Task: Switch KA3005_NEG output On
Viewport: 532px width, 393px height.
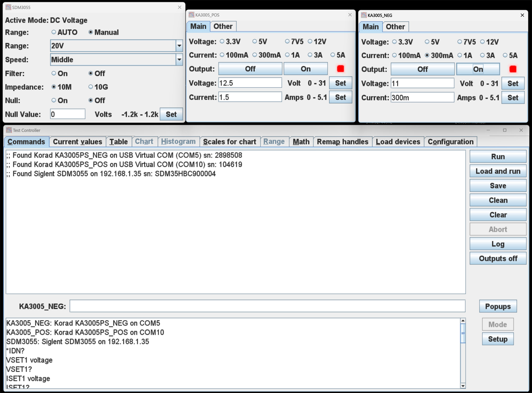Action: pyautogui.click(x=478, y=69)
